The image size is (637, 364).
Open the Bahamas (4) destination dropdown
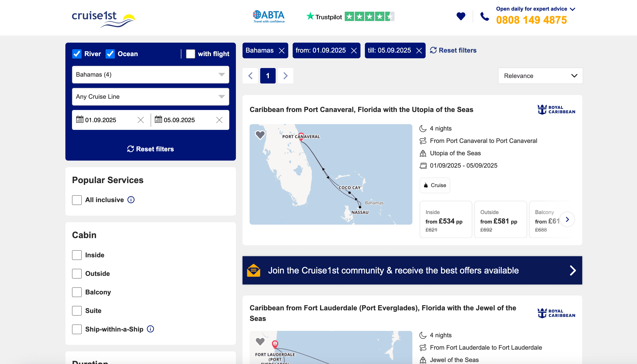150,74
